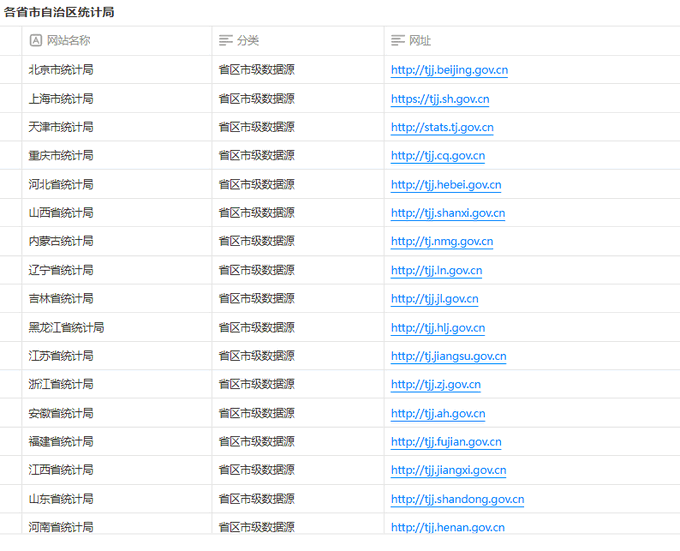Select the 网站名称 column header
Image resolution: width=680 pixels, height=551 pixels.
(x=117, y=41)
